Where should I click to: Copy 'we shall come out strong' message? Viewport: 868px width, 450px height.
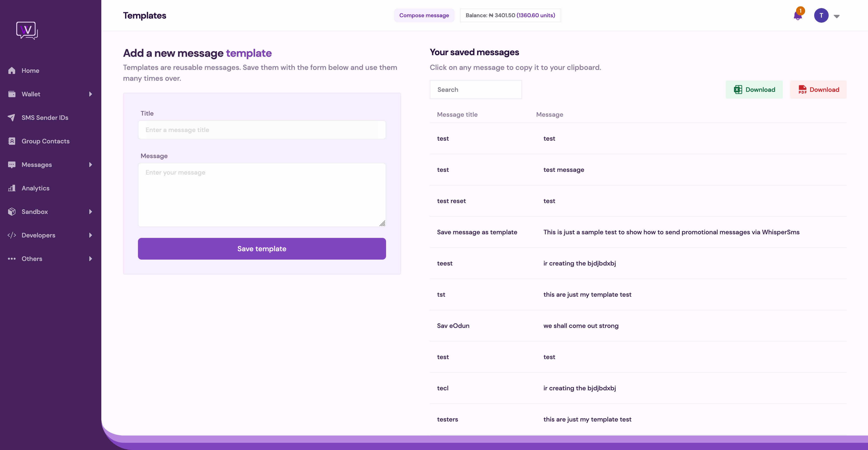click(581, 326)
